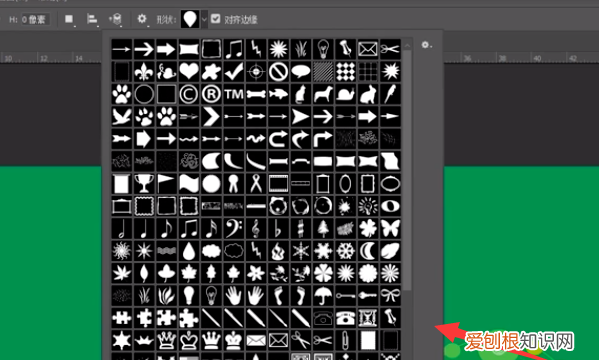
Task: Choose the prohibited no-sign shape
Action: coord(278,71)
